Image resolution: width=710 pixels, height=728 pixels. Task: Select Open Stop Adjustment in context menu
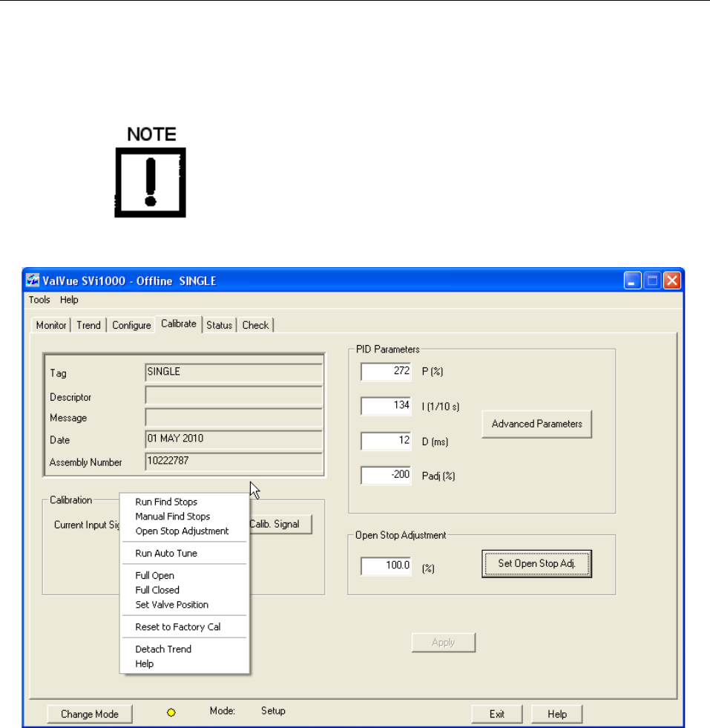[x=185, y=531]
